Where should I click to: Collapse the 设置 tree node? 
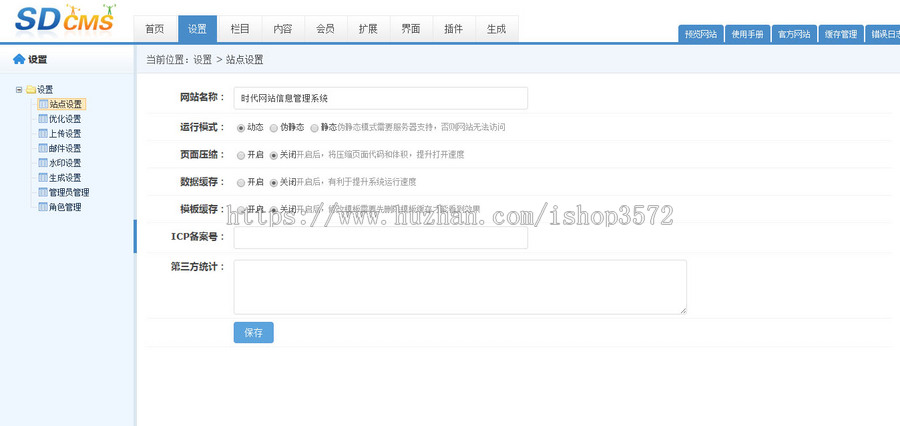[19, 90]
